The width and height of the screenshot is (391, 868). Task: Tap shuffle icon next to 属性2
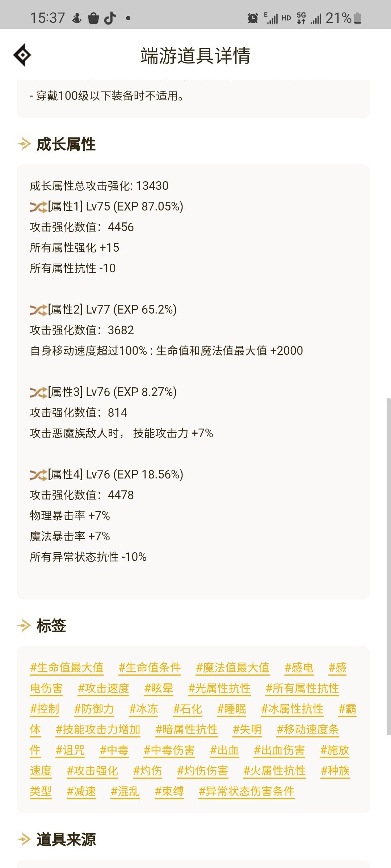38,310
